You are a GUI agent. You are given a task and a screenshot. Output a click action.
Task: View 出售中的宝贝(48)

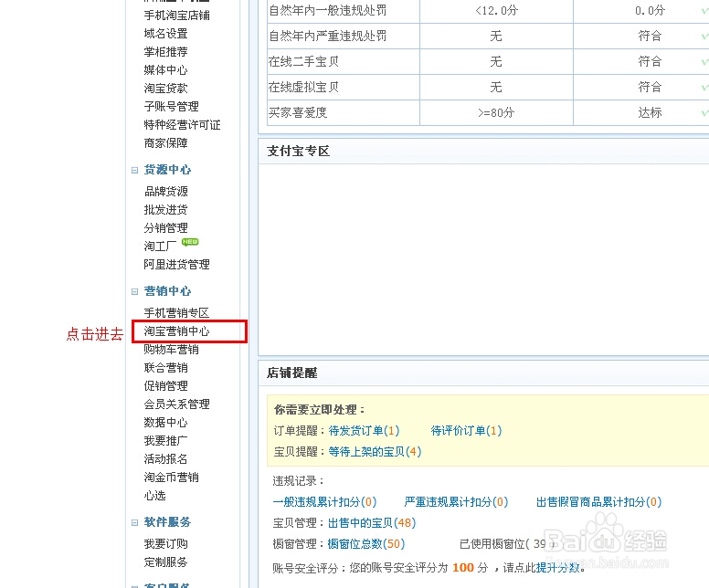pos(372,523)
